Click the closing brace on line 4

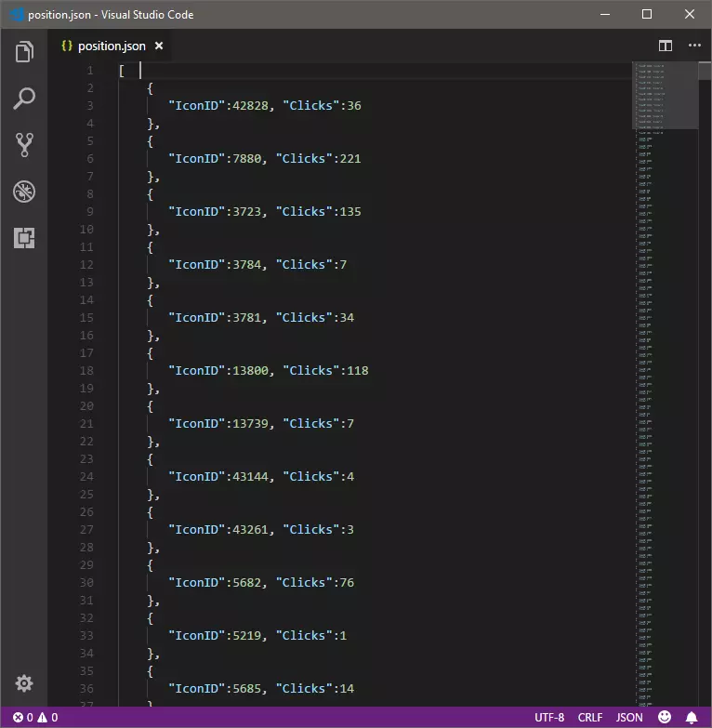click(151, 124)
